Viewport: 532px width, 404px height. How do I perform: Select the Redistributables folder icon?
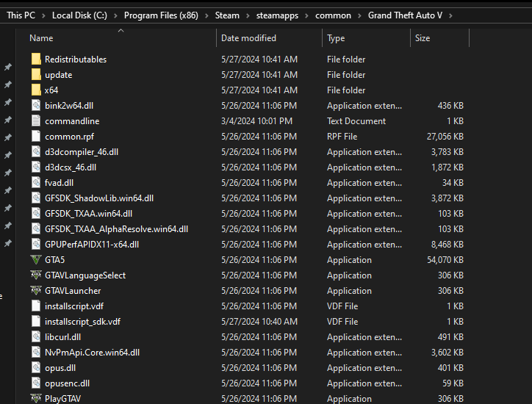[36, 59]
